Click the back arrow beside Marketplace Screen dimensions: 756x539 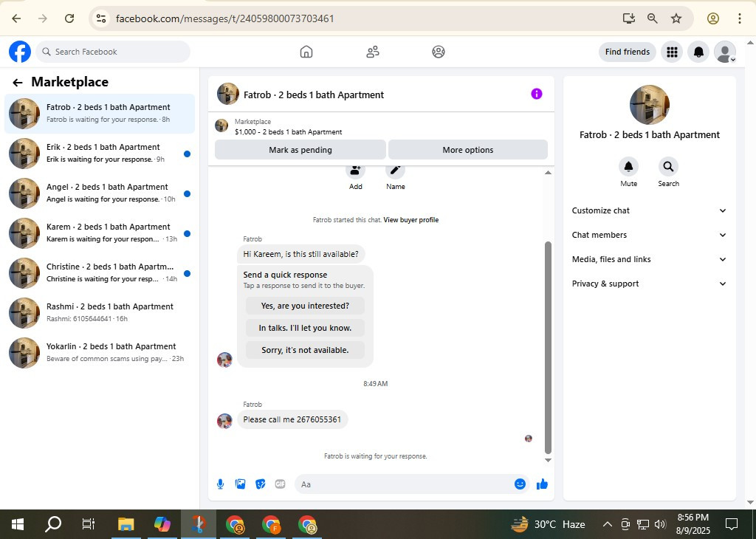(x=18, y=83)
